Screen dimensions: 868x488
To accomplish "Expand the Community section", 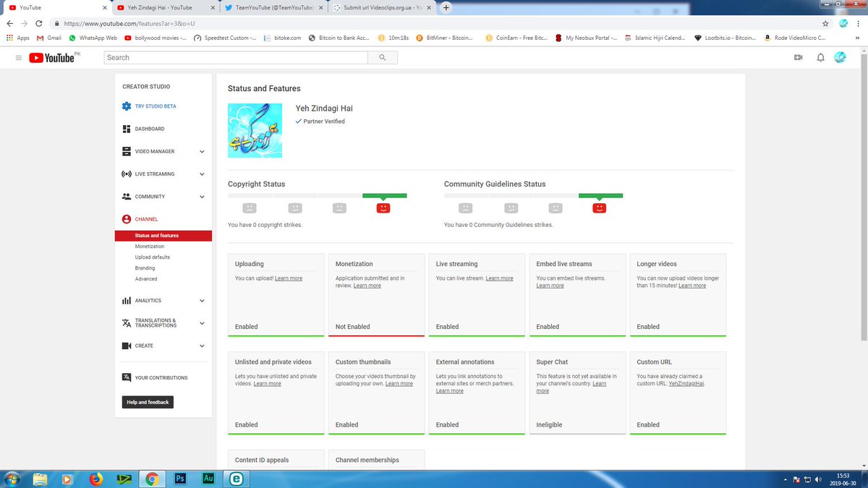I will pyautogui.click(x=202, y=197).
